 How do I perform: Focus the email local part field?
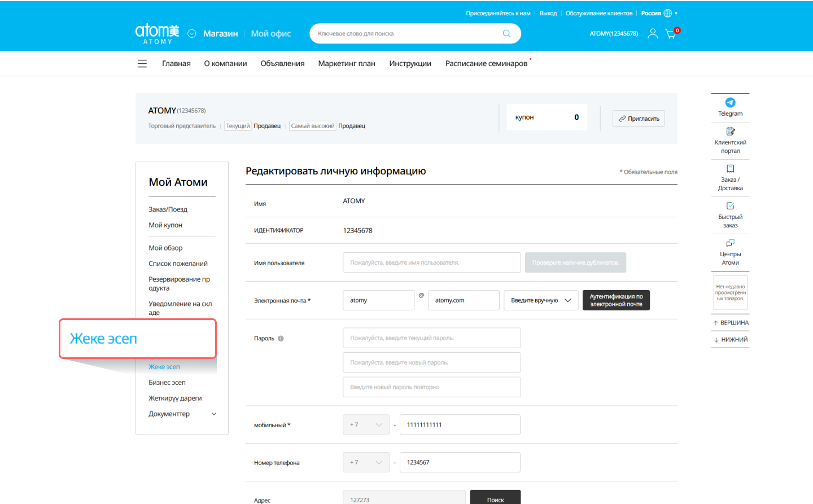click(378, 300)
